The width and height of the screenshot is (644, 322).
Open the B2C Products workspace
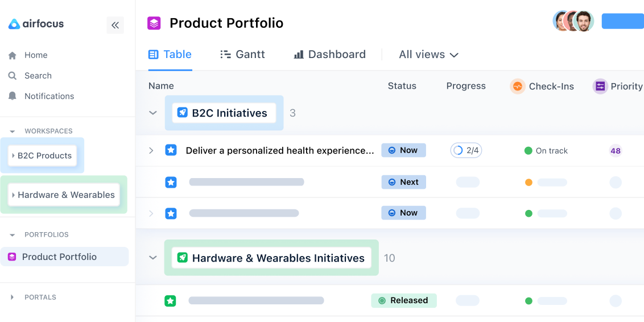pos(43,155)
